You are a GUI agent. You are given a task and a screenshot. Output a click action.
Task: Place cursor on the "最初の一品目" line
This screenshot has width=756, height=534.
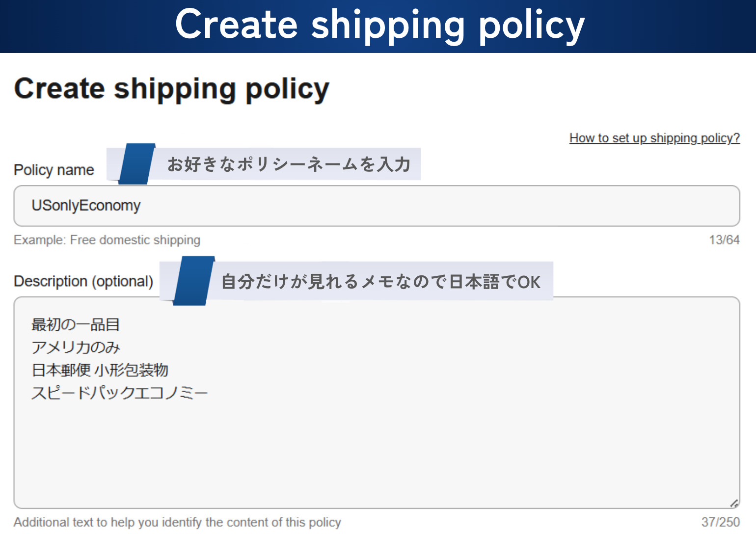pyautogui.click(x=76, y=324)
